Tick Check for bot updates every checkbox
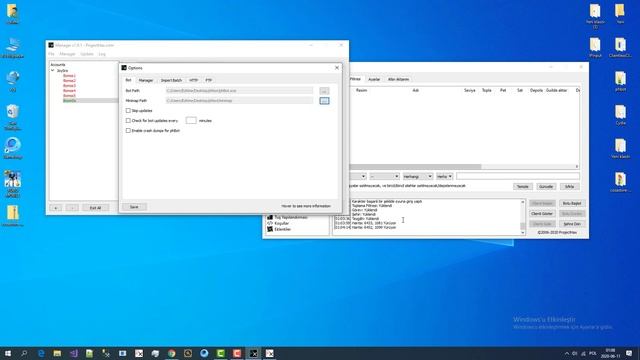 128,121
